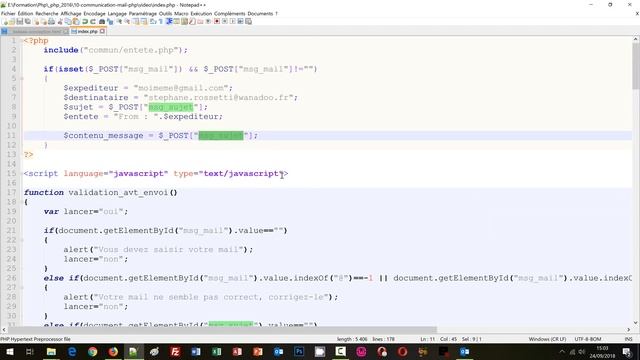Open Photoshop from the taskbar

click(x=299, y=351)
